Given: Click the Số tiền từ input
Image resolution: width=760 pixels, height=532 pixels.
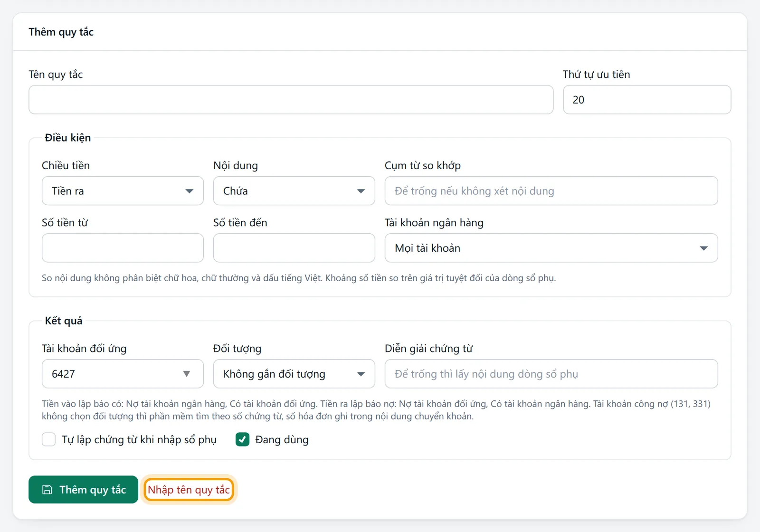Looking at the screenshot, I should click(x=123, y=248).
